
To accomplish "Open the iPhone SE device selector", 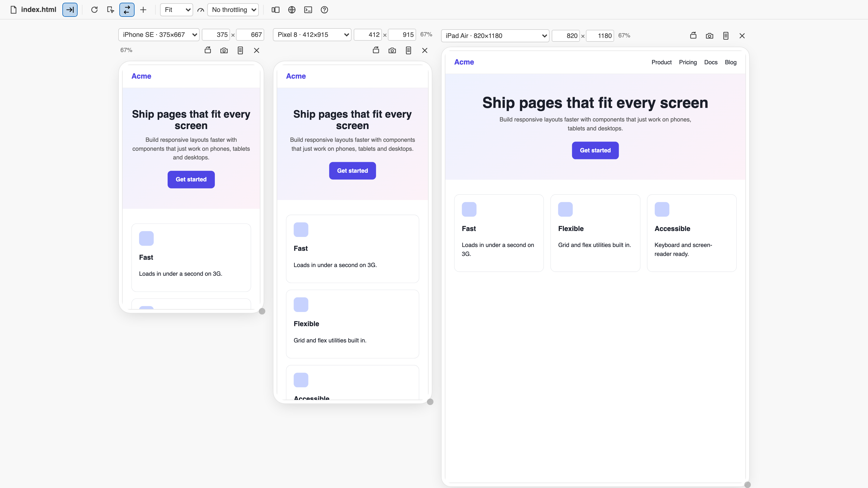I will click(x=159, y=35).
